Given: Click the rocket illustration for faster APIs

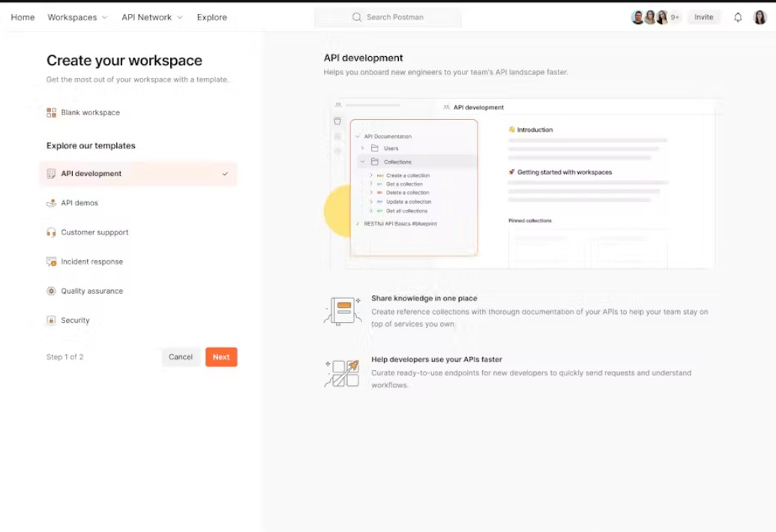Looking at the screenshot, I should tap(341, 372).
